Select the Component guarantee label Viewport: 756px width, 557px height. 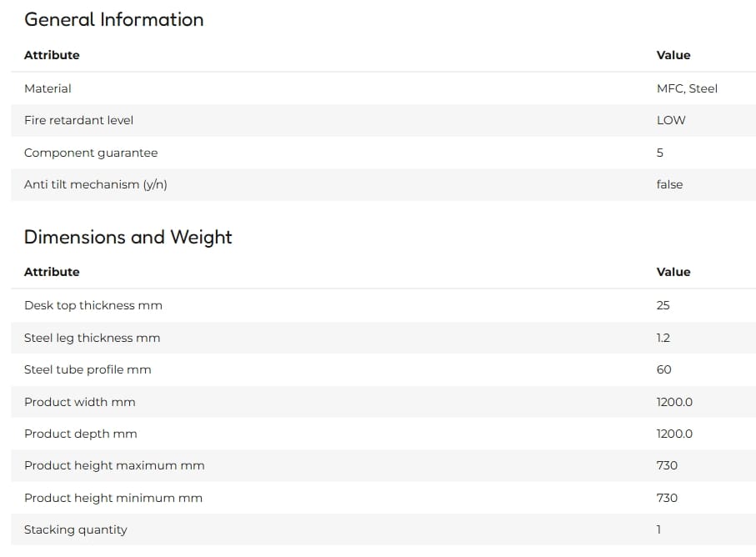click(x=91, y=153)
